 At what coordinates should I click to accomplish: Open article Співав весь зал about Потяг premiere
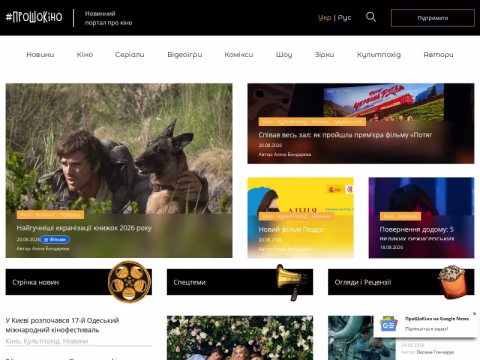coord(345,135)
